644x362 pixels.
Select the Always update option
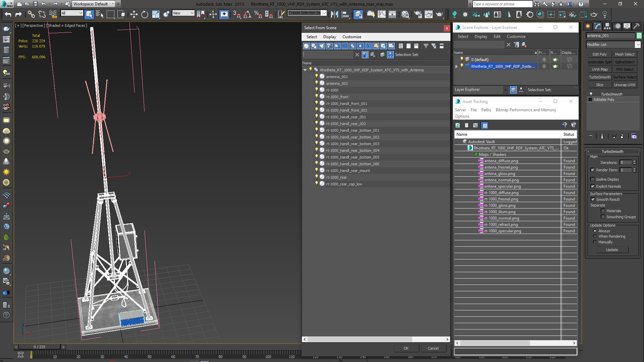point(595,231)
